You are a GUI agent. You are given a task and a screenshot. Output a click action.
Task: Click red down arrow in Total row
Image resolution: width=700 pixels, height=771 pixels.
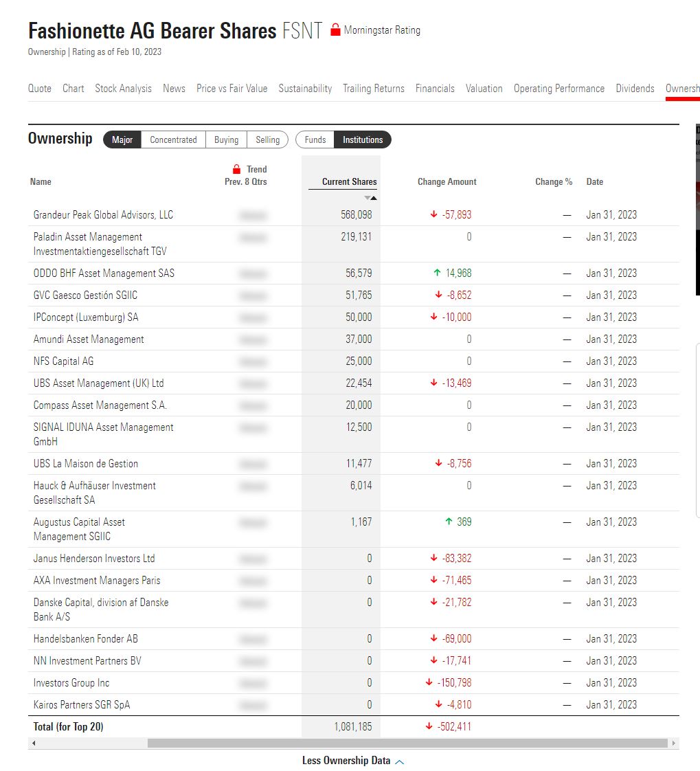429,726
